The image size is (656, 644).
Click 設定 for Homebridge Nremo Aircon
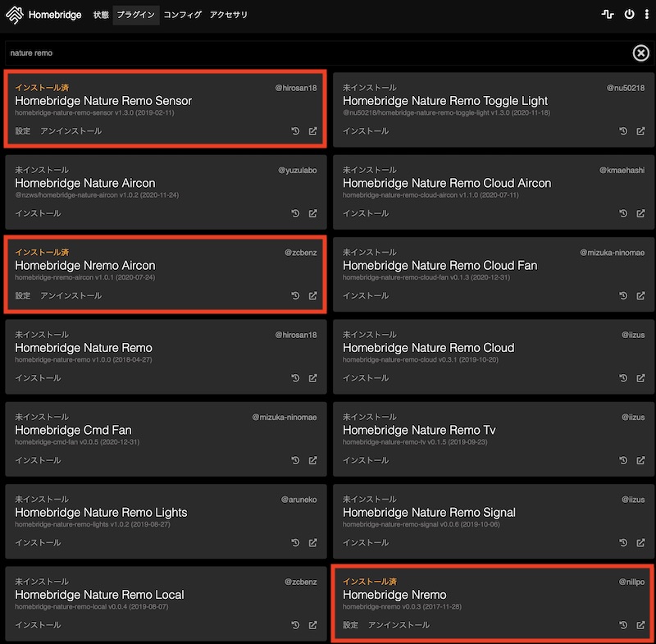[x=23, y=296]
